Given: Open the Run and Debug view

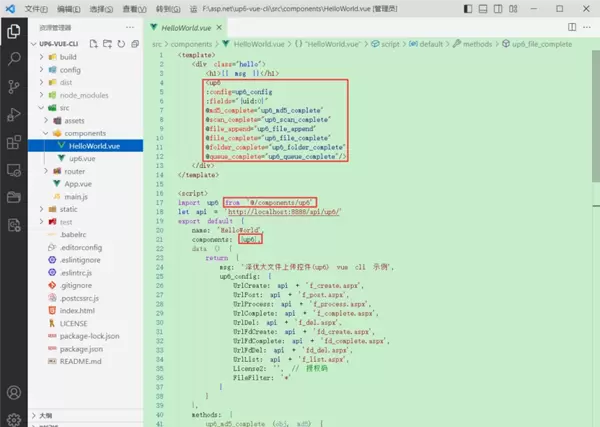Looking at the screenshot, I should tap(14, 114).
